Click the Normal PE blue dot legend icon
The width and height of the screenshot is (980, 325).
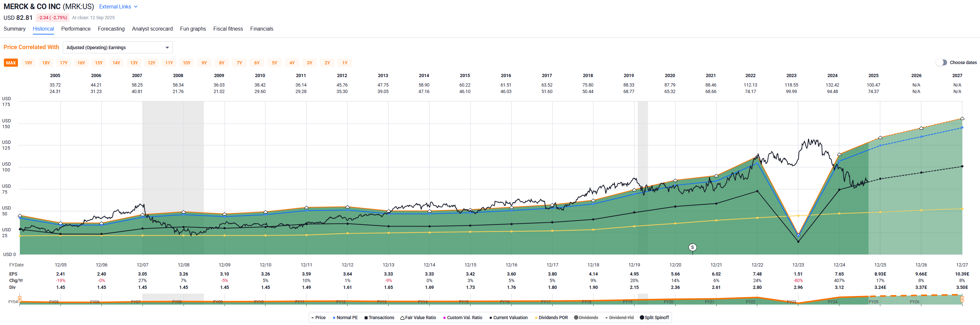click(x=334, y=318)
